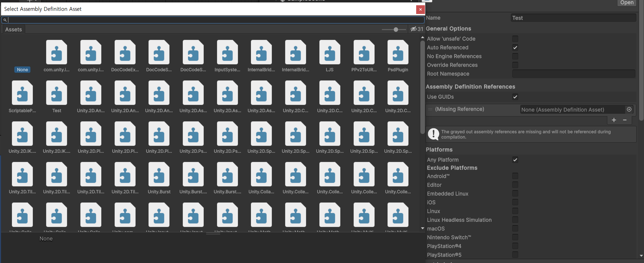Viewport: 644px width, 263px height.
Task: Select the DocCodeEx... assembly definition asset
Action: [x=125, y=56]
